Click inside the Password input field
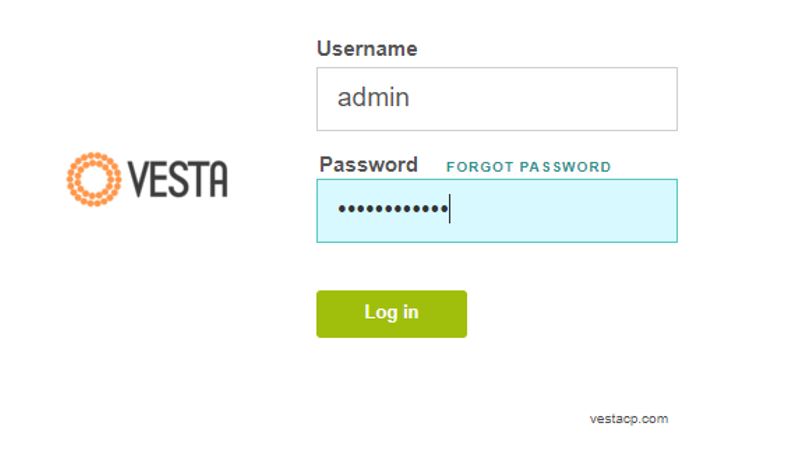810x456 pixels. pyautogui.click(x=496, y=211)
